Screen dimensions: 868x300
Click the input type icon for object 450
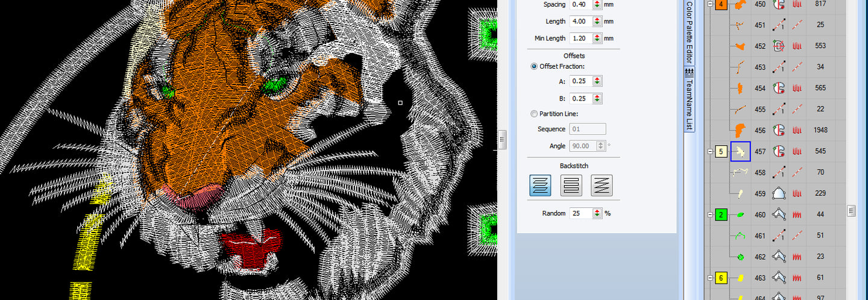[779, 4]
